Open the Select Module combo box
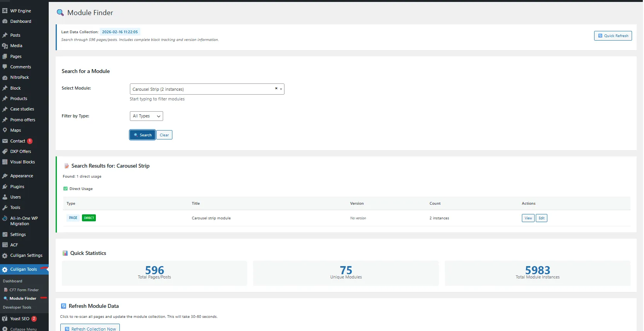The height and width of the screenshot is (331, 644). [x=207, y=89]
